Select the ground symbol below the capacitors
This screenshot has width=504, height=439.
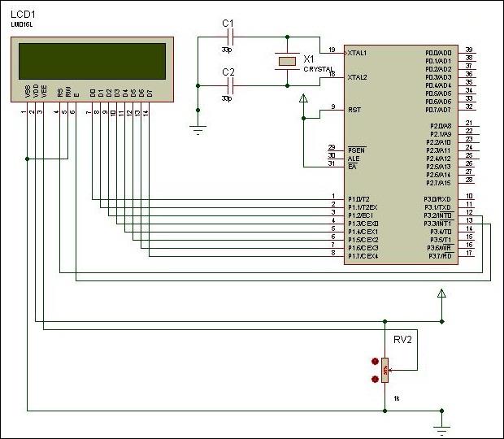click(x=198, y=130)
